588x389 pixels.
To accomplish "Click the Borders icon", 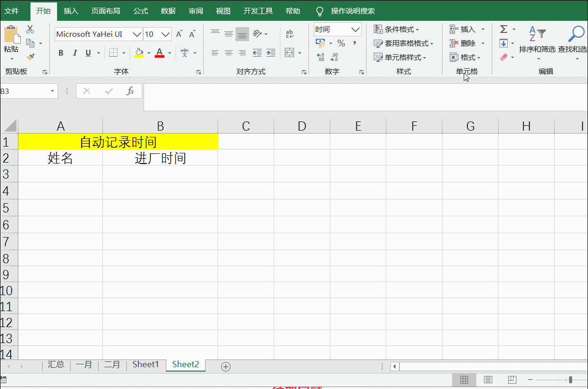I will pyautogui.click(x=113, y=53).
